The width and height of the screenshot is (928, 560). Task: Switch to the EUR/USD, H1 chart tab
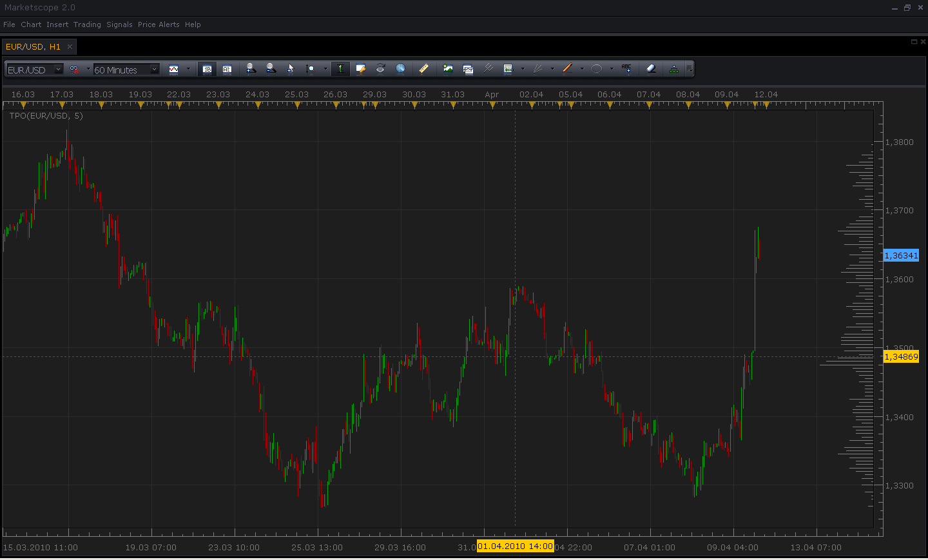[33, 46]
